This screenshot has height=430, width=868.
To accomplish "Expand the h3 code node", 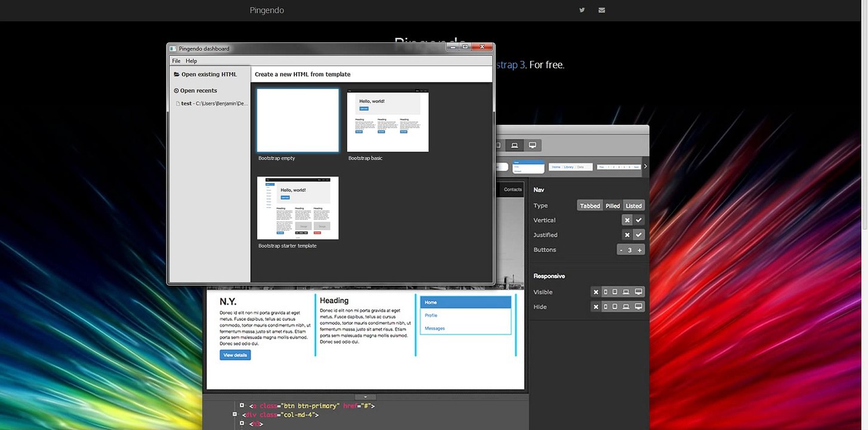I will (x=242, y=423).
